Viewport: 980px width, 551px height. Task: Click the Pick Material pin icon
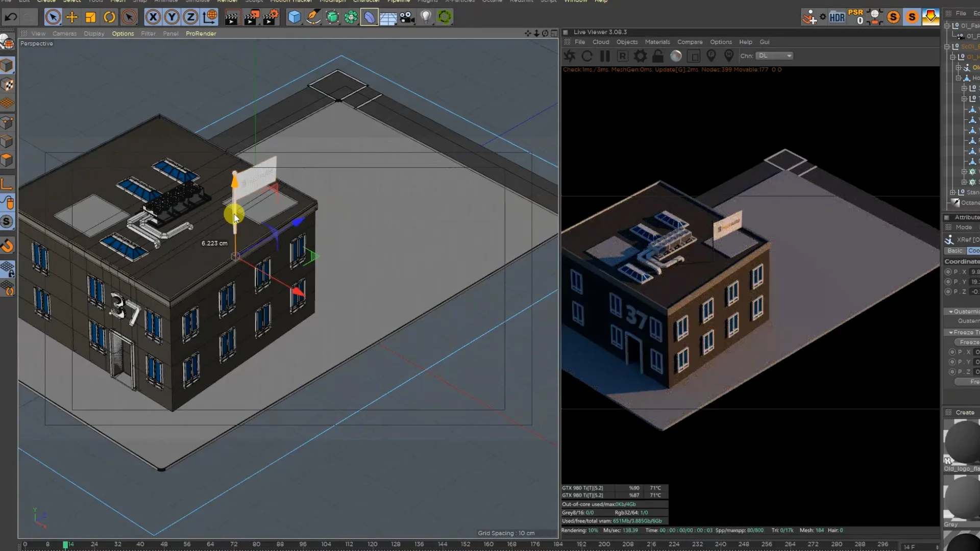[x=729, y=56]
